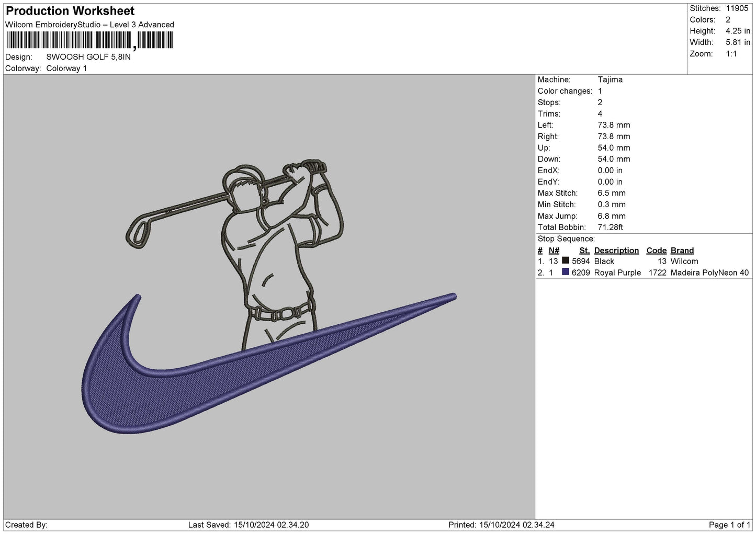Click the 'N#' column header

(554, 251)
